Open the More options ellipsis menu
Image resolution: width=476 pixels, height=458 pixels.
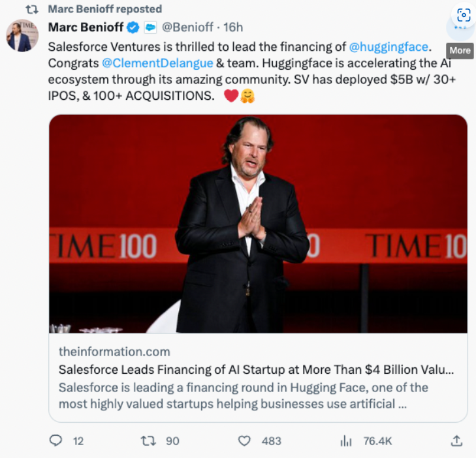[x=460, y=28]
